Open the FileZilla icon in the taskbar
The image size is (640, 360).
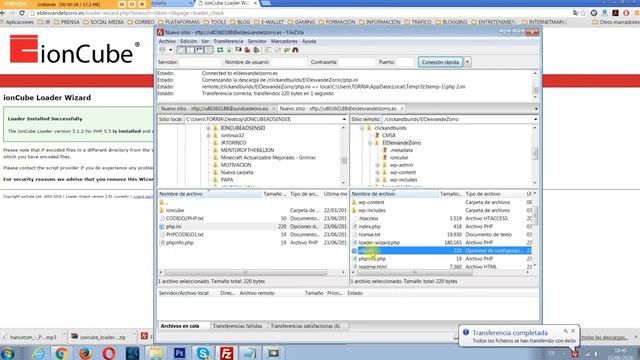227,353
